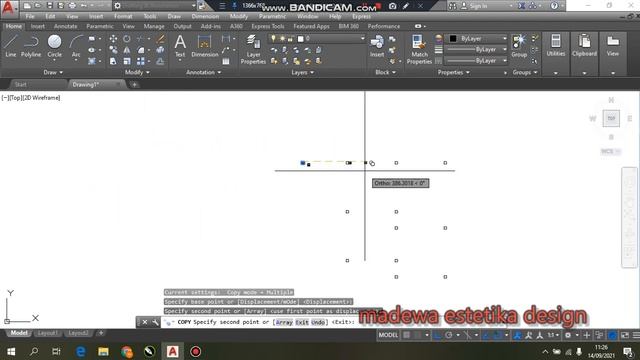Click the Mirror tool in Modify panel

(127, 50)
